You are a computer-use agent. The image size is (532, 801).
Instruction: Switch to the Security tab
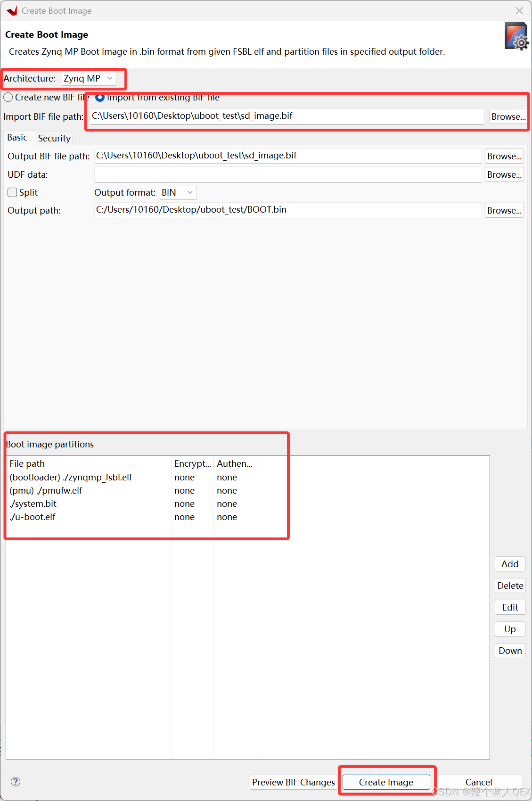point(54,138)
